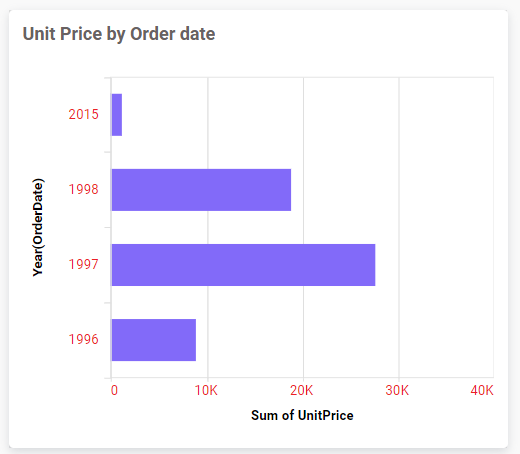This screenshot has width=520, height=454.
Task: Click the 1998 year axis label
Action: [x=83, y=189]
